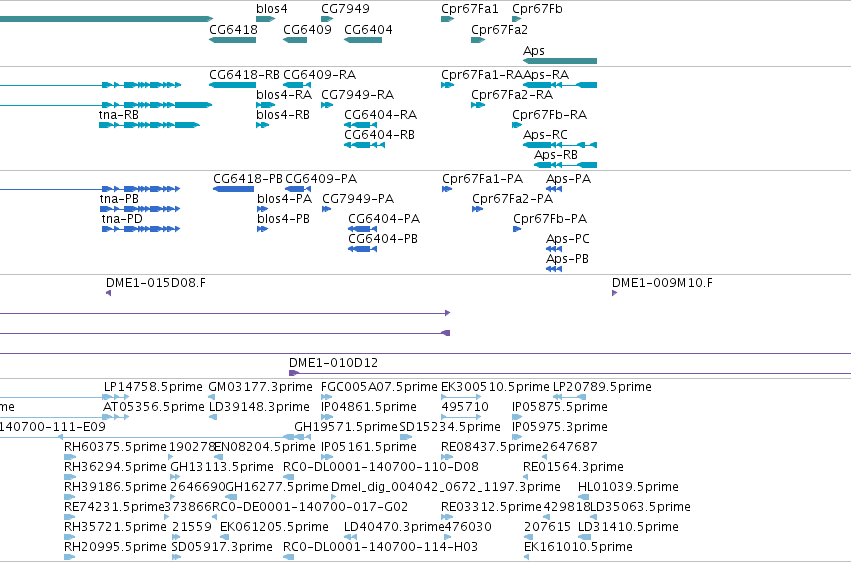
Task: Select protein Cpr67Fa1-PA
Action: coord(482,178)
